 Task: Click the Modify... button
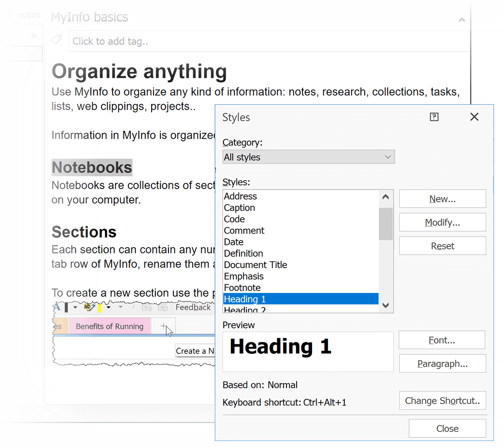coord(442,222)
